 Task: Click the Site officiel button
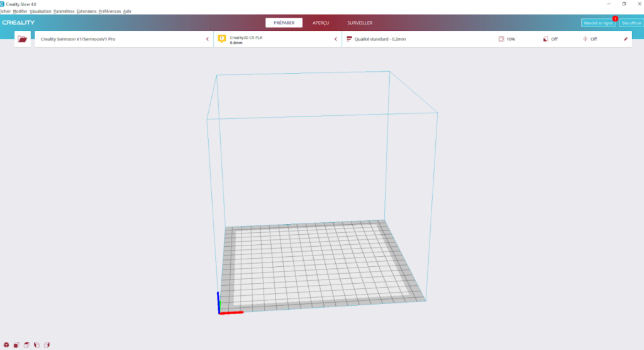click(631, 23)
